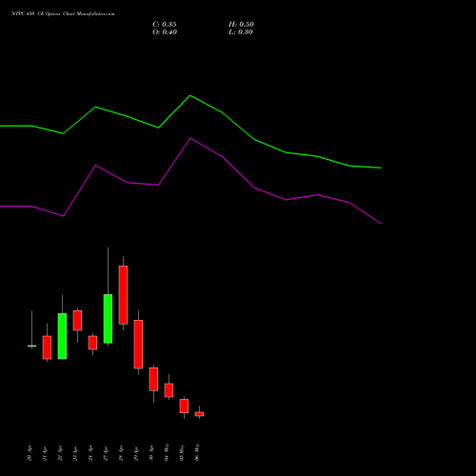Click the red candle above 29 Apr
Image resolution: width=476 pixels, height=476 pixels.
click(138, 344)
